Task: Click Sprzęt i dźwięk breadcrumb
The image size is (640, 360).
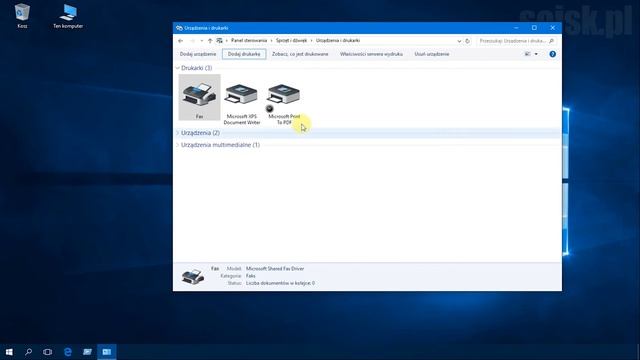Action: [291, 40]
